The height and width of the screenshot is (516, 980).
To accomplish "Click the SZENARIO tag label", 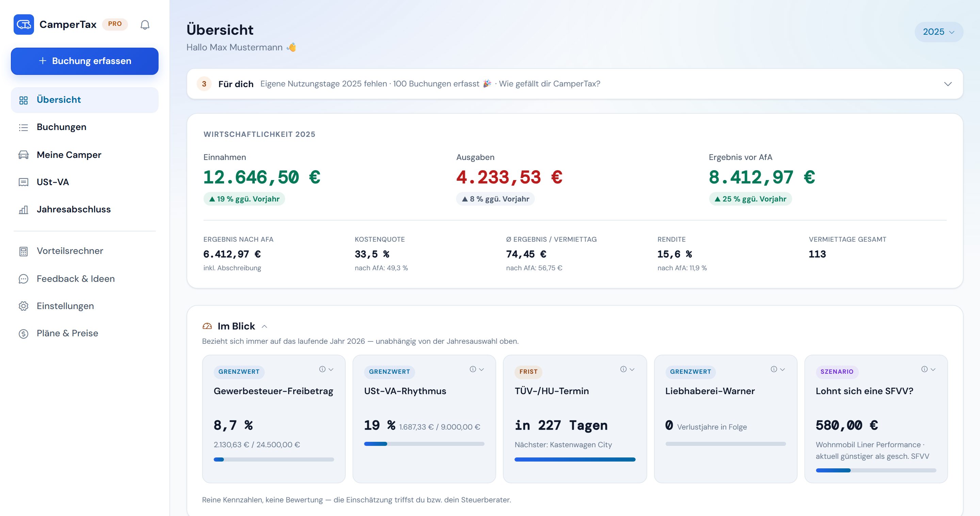I will (x=837, y=372).
